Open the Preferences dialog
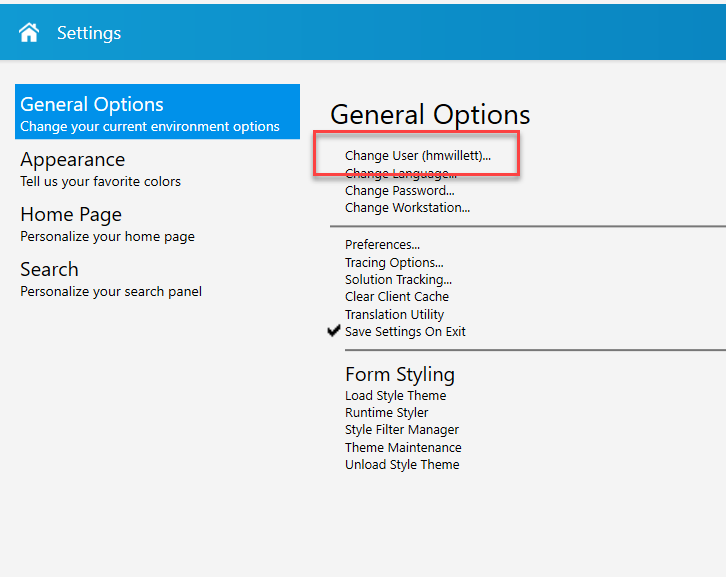This screenshot has width=726, height=577. [382, 244]
